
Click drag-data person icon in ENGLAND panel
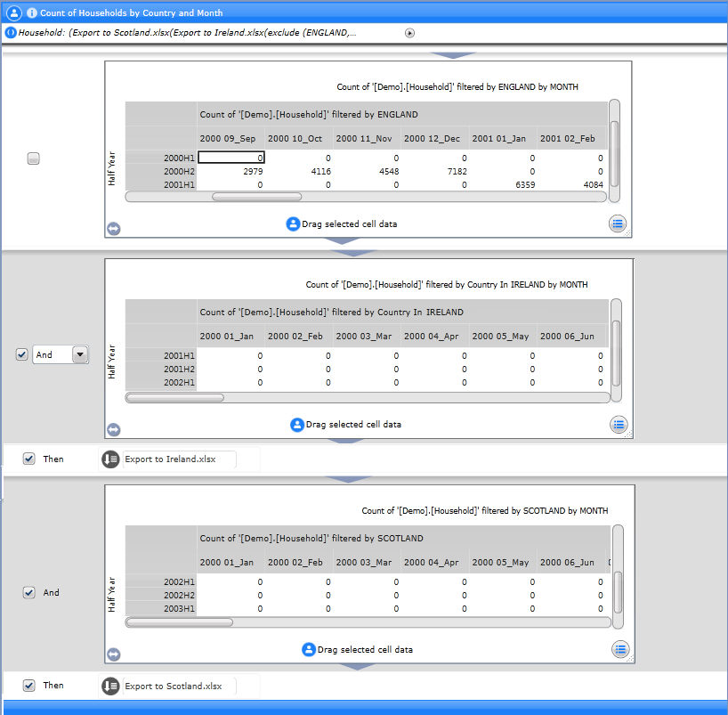293,223
